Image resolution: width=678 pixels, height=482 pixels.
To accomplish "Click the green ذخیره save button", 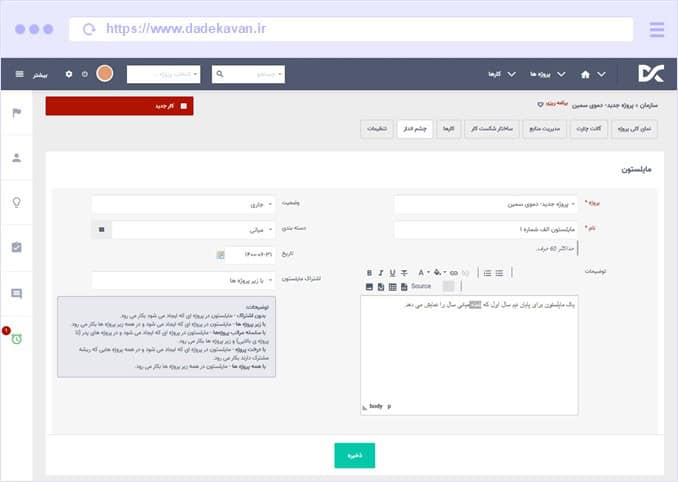I will [x=354, y=455].
